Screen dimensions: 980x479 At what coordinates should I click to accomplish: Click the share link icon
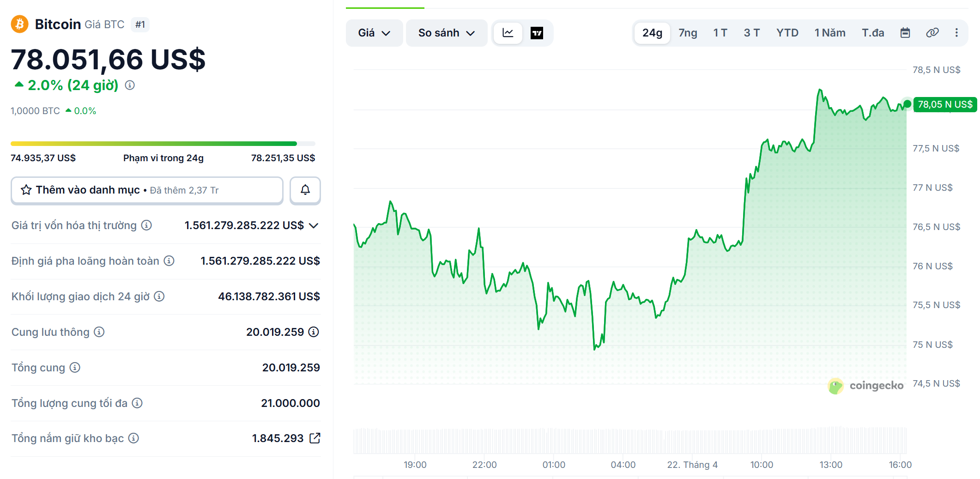pos(932,33)
